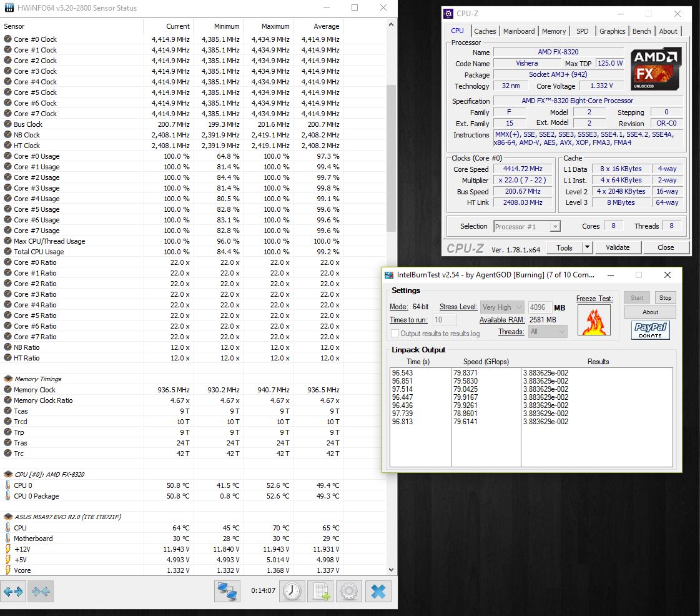The image size is (700, 616).
Task: Click the Core #0 Clock sensor icon
Action: coord(7,39)
